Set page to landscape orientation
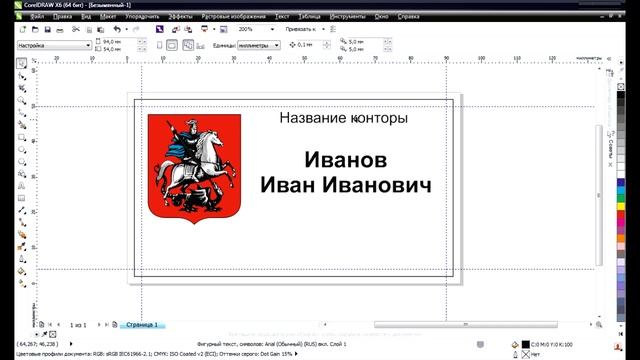640x360 pixels. click(x=172, y=45)
